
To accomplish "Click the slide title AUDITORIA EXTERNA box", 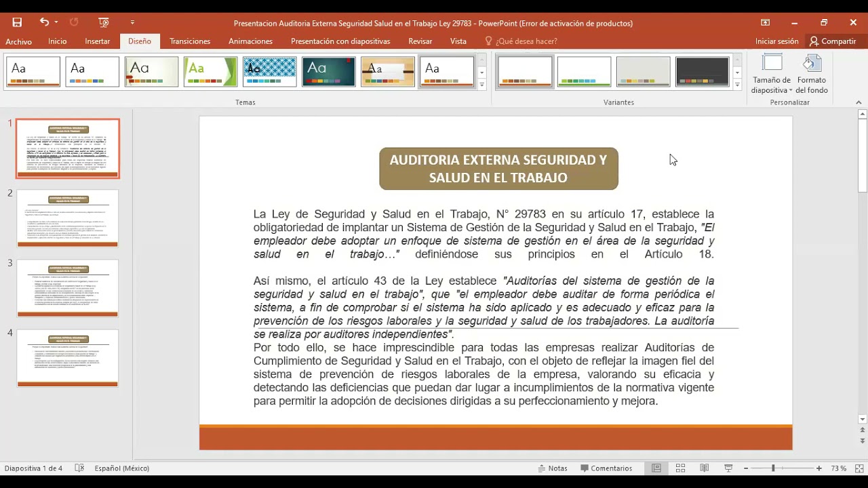I will click(498, 169).
